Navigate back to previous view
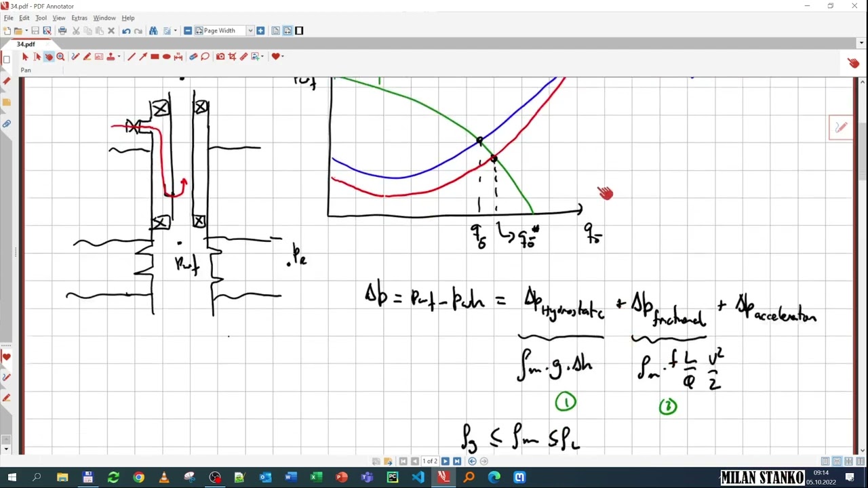The image size is (868, 488). (x=472, y=461)
